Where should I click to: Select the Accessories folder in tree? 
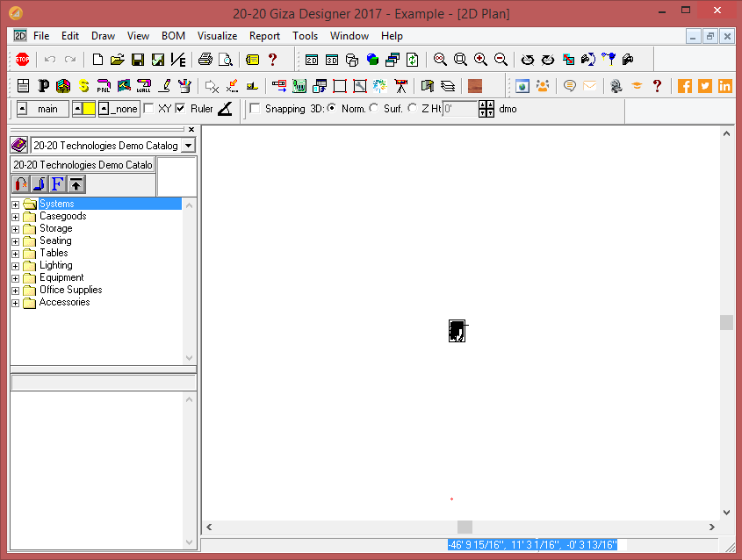click(x=64, y=302)
